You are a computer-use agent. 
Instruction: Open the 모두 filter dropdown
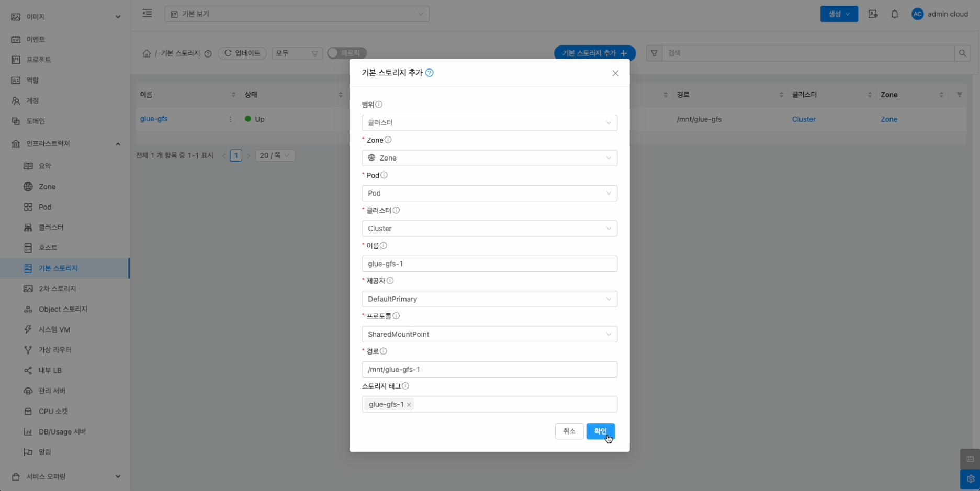(297, 53)
